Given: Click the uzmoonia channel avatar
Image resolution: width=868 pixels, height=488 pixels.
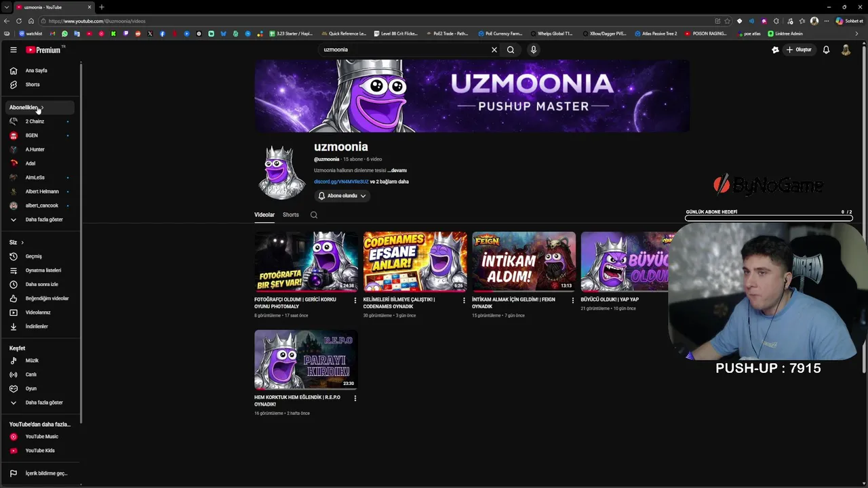Looking at the screenshot, I should (x=281, y=172).
